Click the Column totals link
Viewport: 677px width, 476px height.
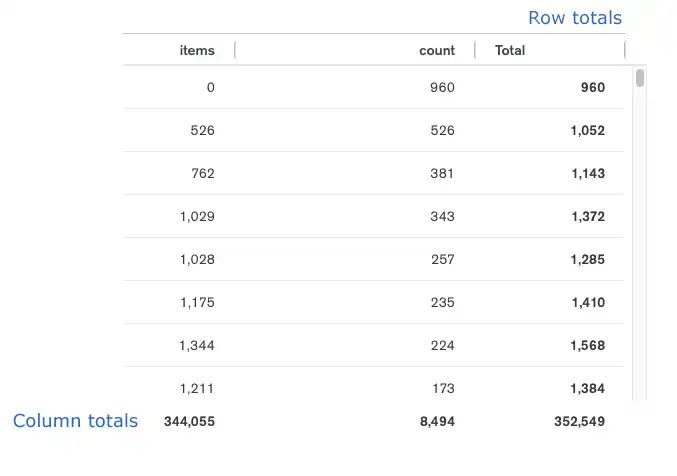pyautogui.click(x=75, y=421)
